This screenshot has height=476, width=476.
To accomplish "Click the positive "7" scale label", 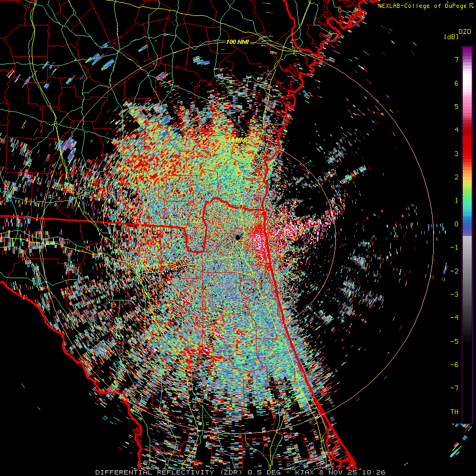I will click(x=456, y=59).
